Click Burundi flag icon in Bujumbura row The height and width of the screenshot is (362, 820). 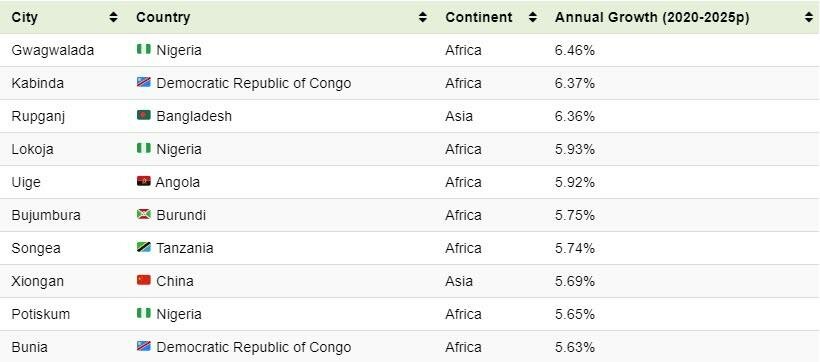[x=144, y=214]
